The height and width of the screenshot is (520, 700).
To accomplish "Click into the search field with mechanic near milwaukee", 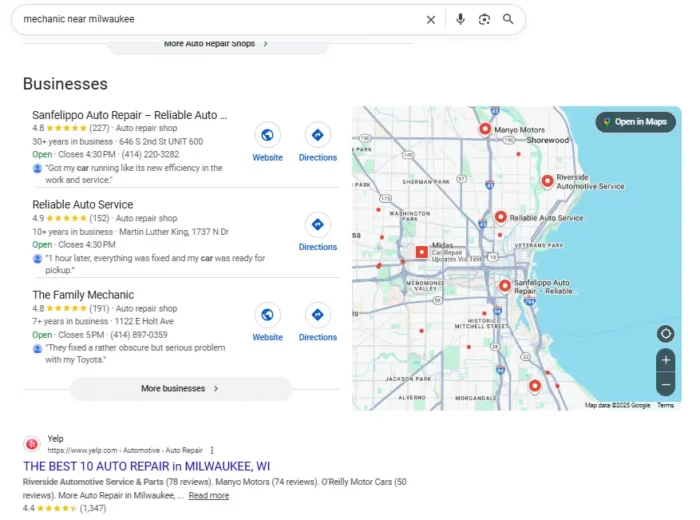I will [219, 19].
